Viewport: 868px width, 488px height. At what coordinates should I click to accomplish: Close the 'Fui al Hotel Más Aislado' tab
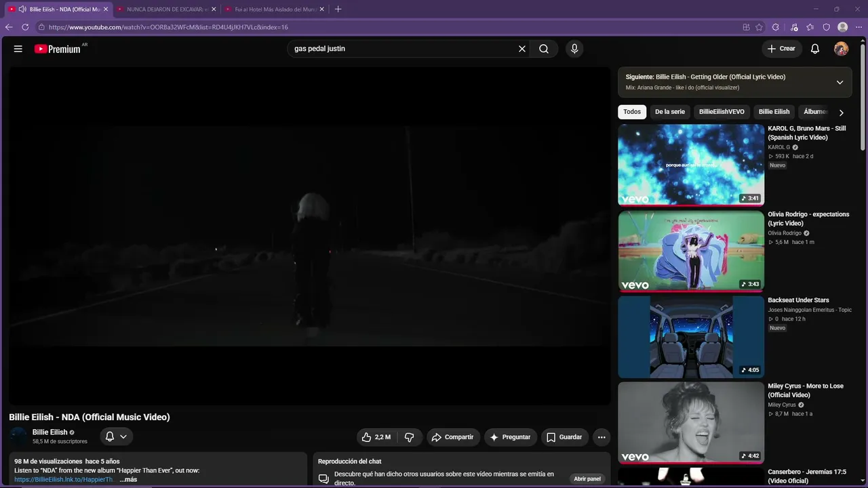[321, 9]
